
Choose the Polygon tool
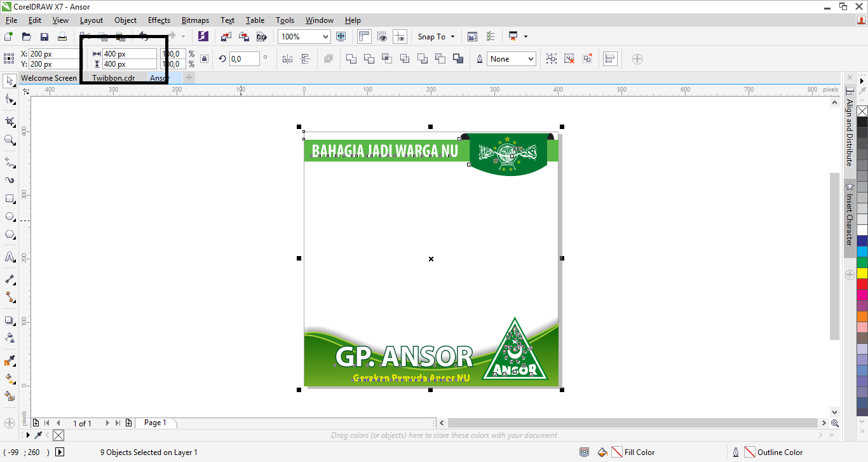10,234
